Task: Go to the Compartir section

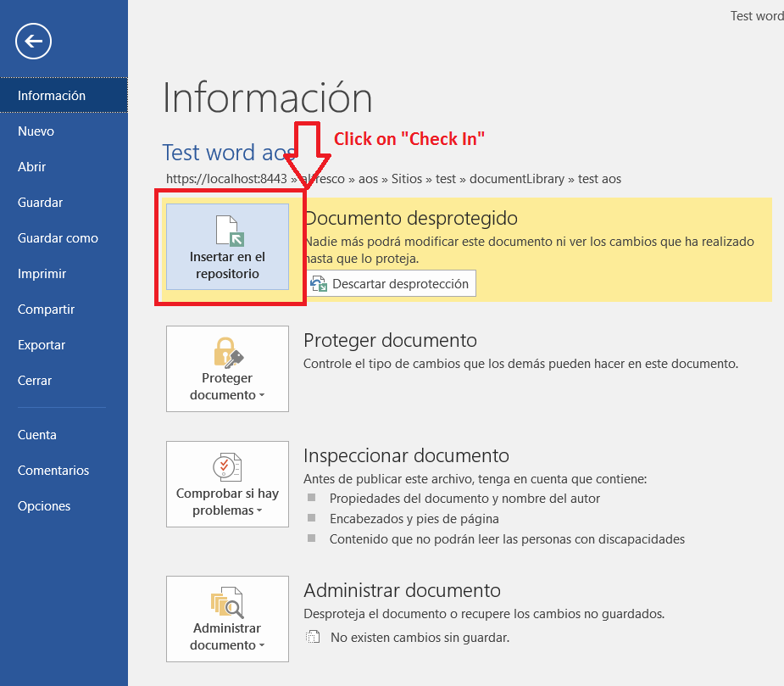Action: 46,310
